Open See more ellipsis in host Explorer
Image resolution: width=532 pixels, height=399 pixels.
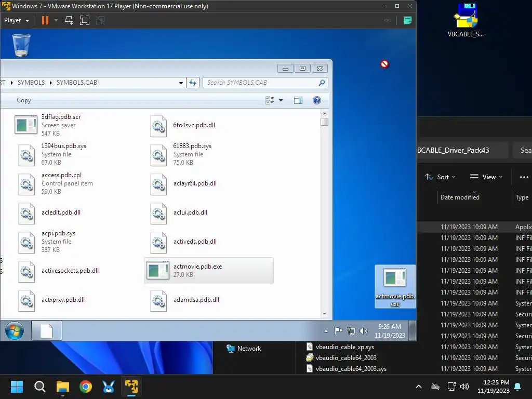[524, 177]
